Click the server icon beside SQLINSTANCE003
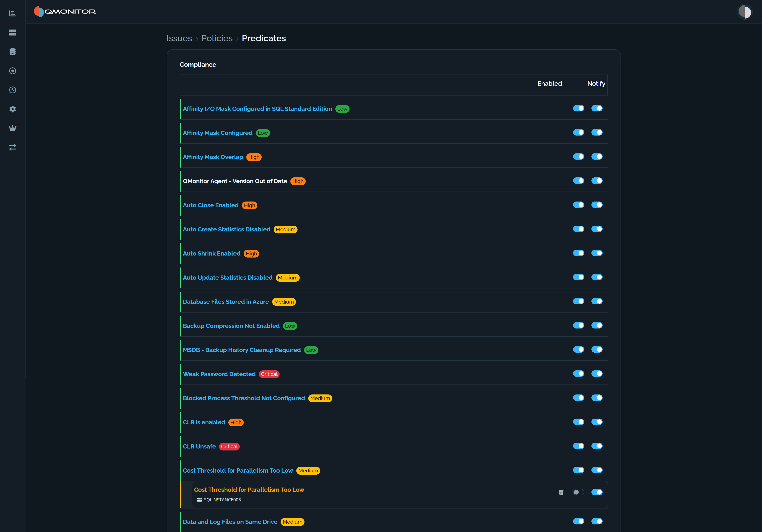The image size is (762, 532). 199,500
